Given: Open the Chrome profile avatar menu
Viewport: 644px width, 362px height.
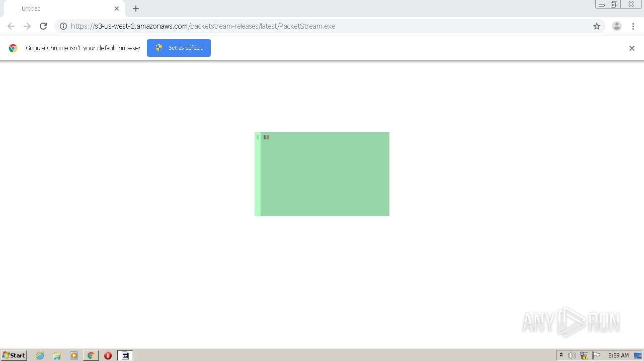Looking at the screenshot, I should pyautogui.click(x=617, y=26).
